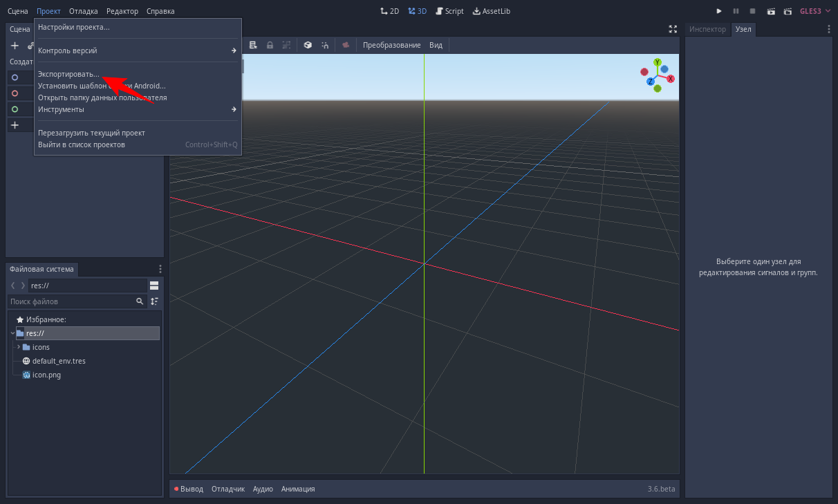Open the file sort options icon
This screenshot has width=838, height=504.
[154, 301]
